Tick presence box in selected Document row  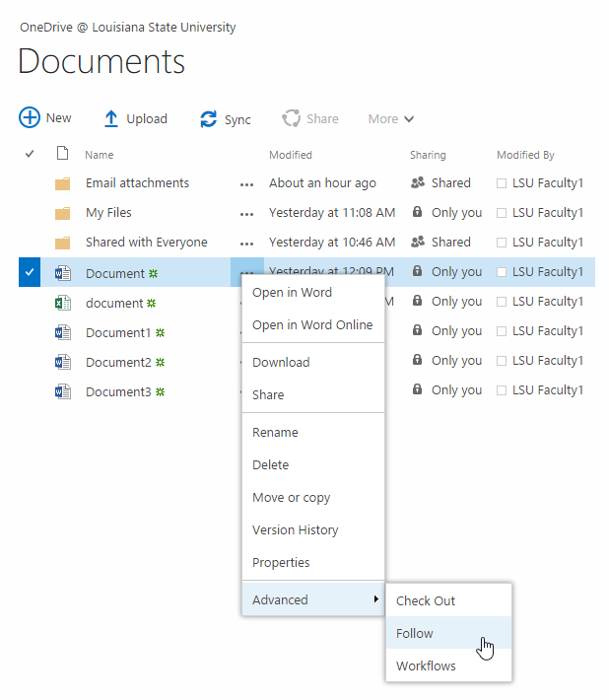coord(502,272)
